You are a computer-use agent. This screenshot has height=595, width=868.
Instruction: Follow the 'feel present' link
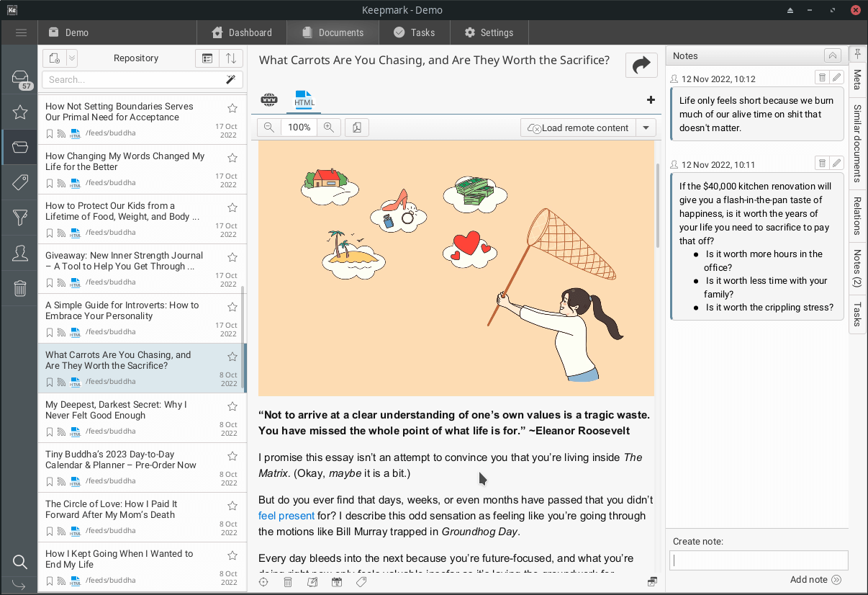pos(286,516)
